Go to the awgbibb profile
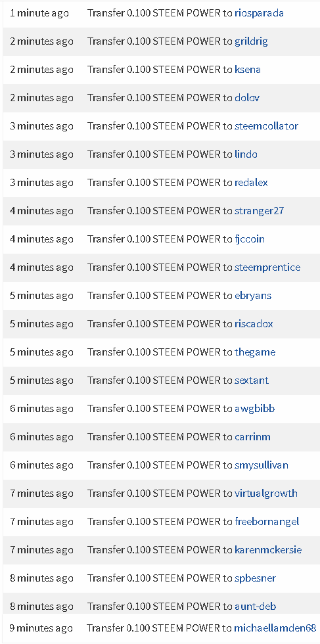The width and height of the screenshot is (320, 644). coord(254,409)
